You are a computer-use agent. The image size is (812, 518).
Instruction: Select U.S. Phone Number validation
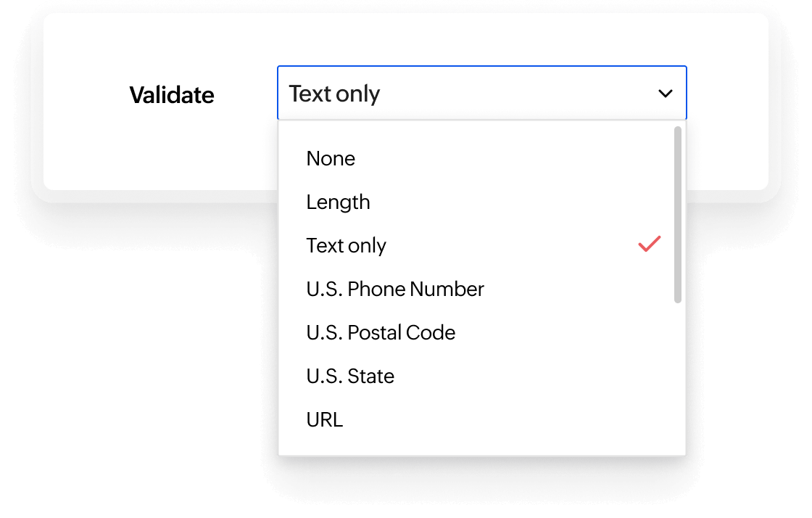pos(395,289)
